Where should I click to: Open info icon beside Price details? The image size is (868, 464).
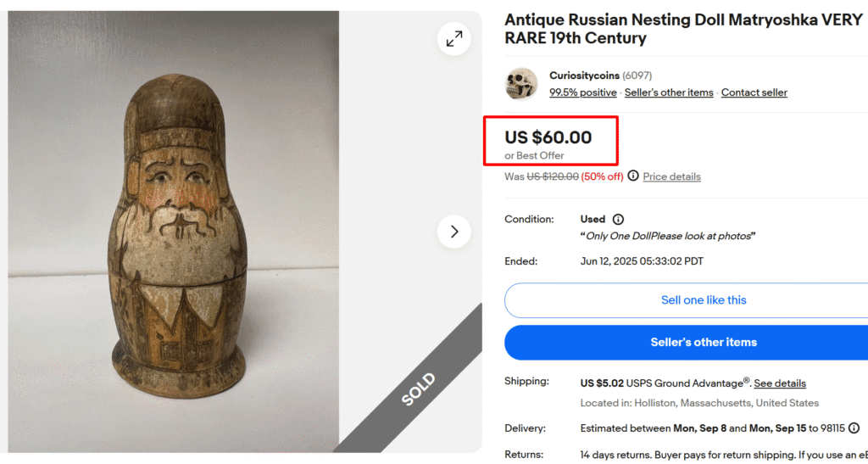(x=633, y=176)
